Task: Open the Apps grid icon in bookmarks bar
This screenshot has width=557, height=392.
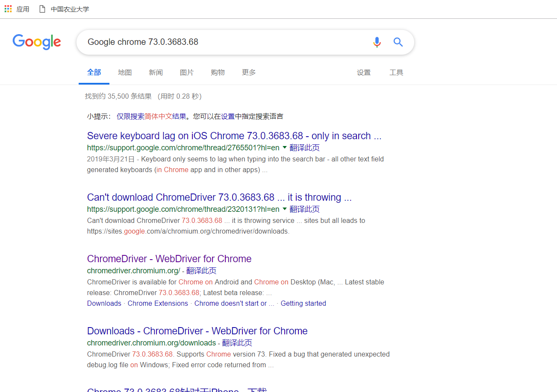Action: (8, 9)
